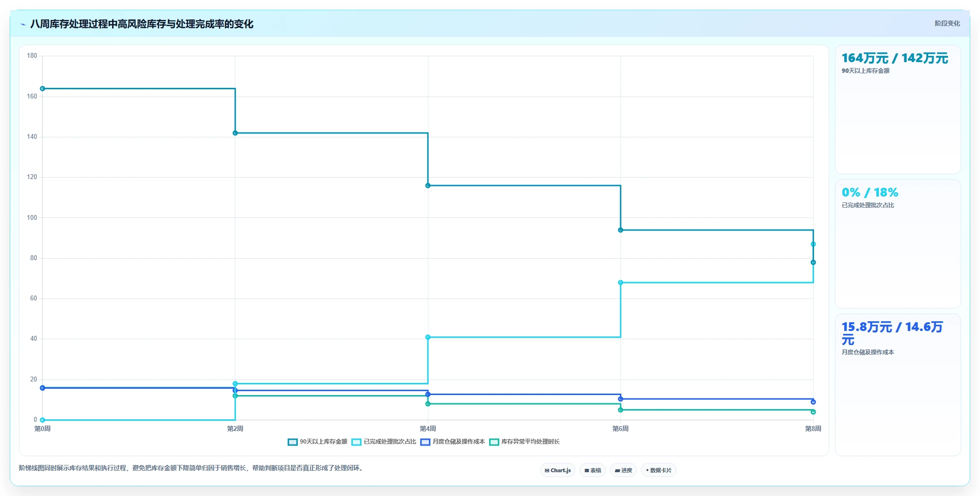
Task: Click the 已完成处理批次占比 caption in the second card
Action: [x=868, y=205]
